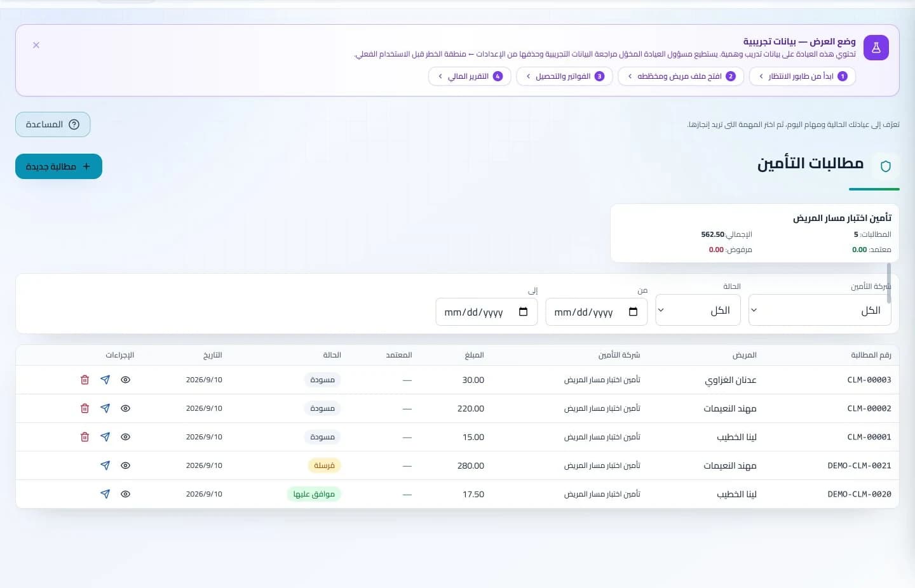Open calendar picker in the من date field
The width and height of the screenshot is (915, 588).
pyautogui.click(x=633, y=312)
